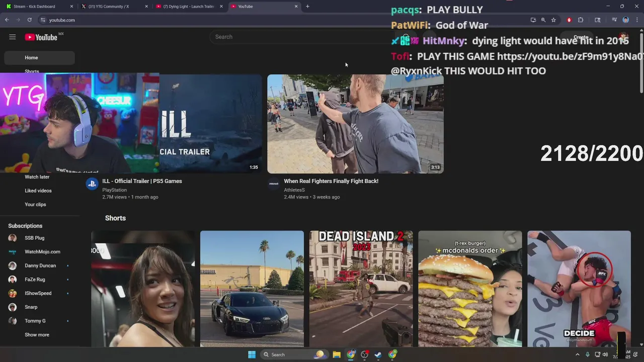Expand subscriptions with Show more

(37, 335)
